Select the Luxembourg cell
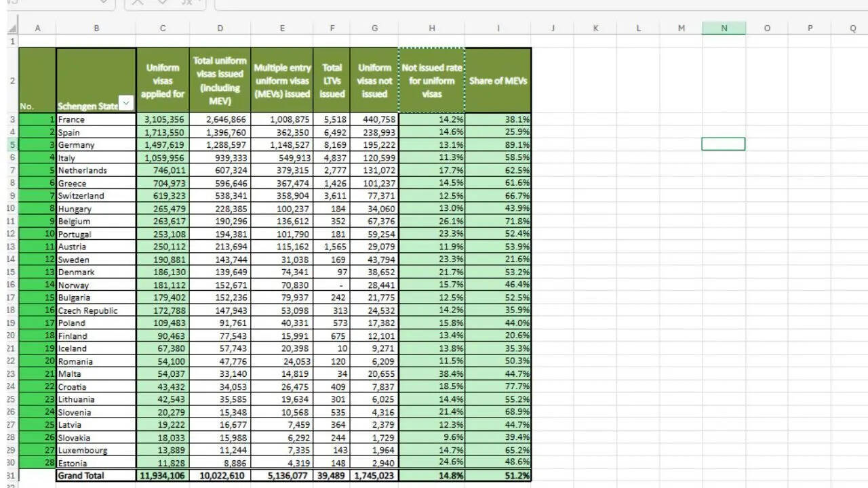868x488 pixels. 96,450
